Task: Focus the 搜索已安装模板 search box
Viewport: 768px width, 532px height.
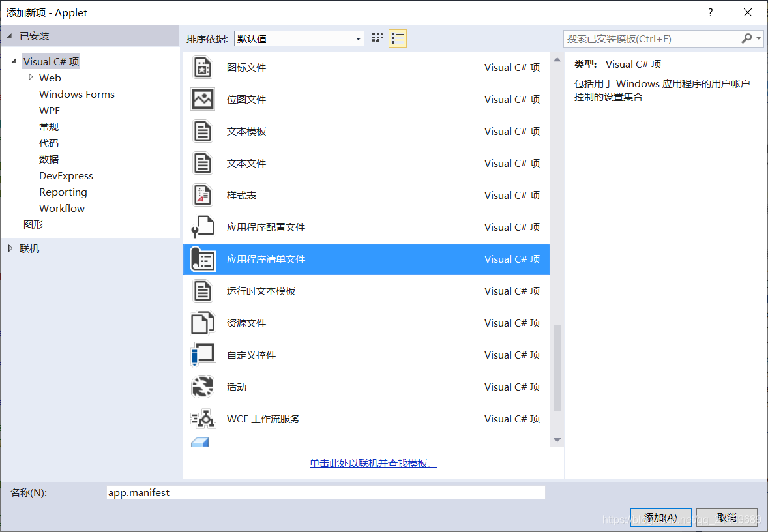Action: (x=651, y=38)
